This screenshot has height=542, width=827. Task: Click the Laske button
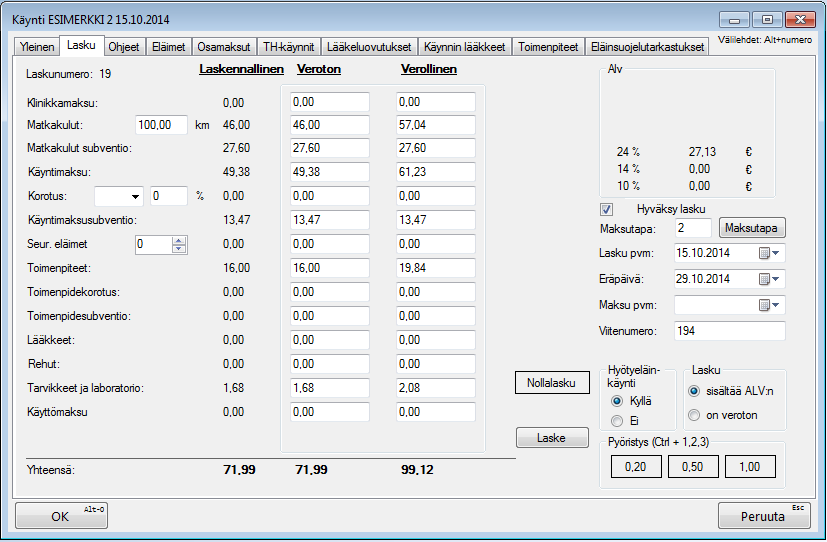(x=552, y=438)
